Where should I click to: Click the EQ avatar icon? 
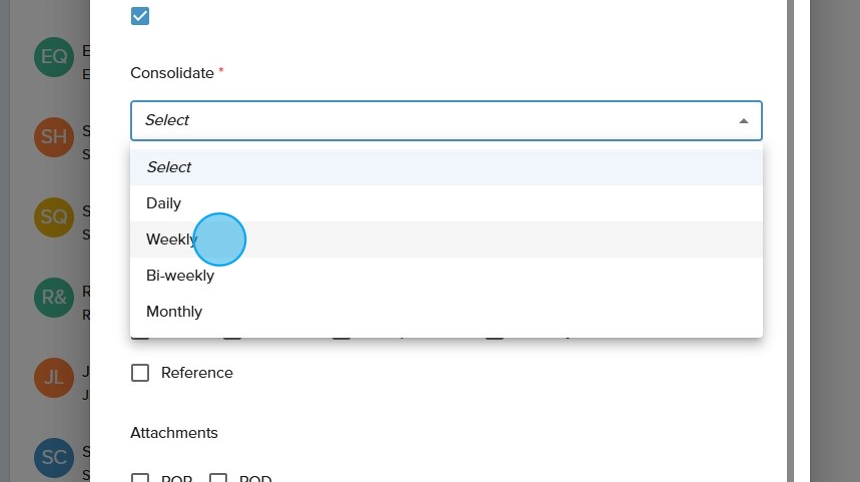coord(53,57)
